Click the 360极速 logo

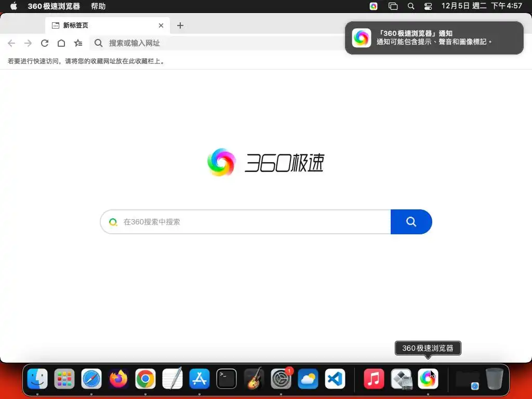pos(265,163)
